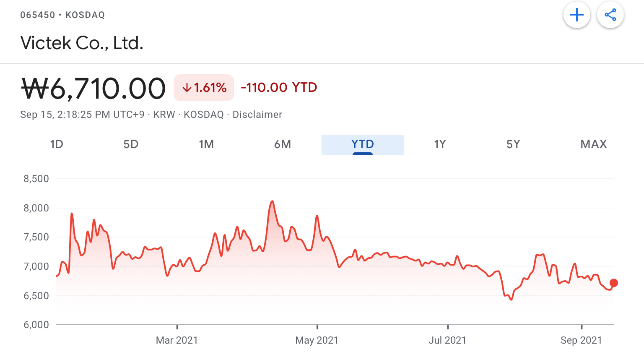Screen dimensions: 644x360
Task: Click the red 1.61% change badge
Action: coord(204,88)
